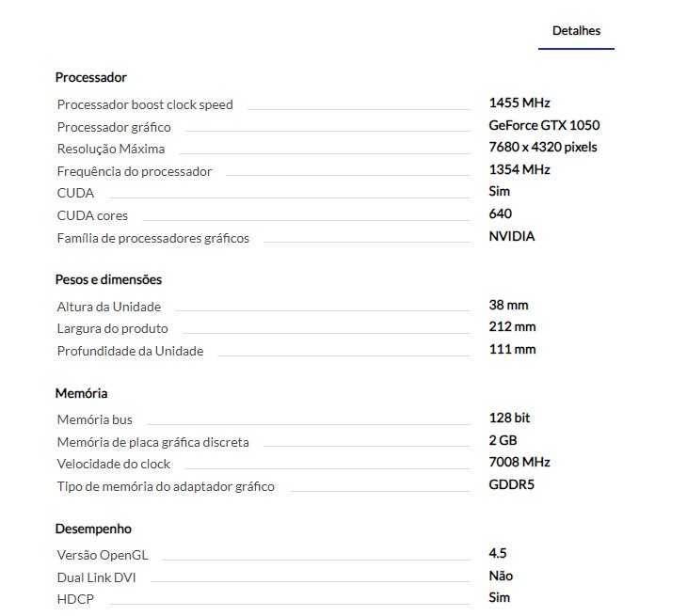The image size is (687, 616).
Task: Select the 1455 MHz value
Action: click(519, 103)
